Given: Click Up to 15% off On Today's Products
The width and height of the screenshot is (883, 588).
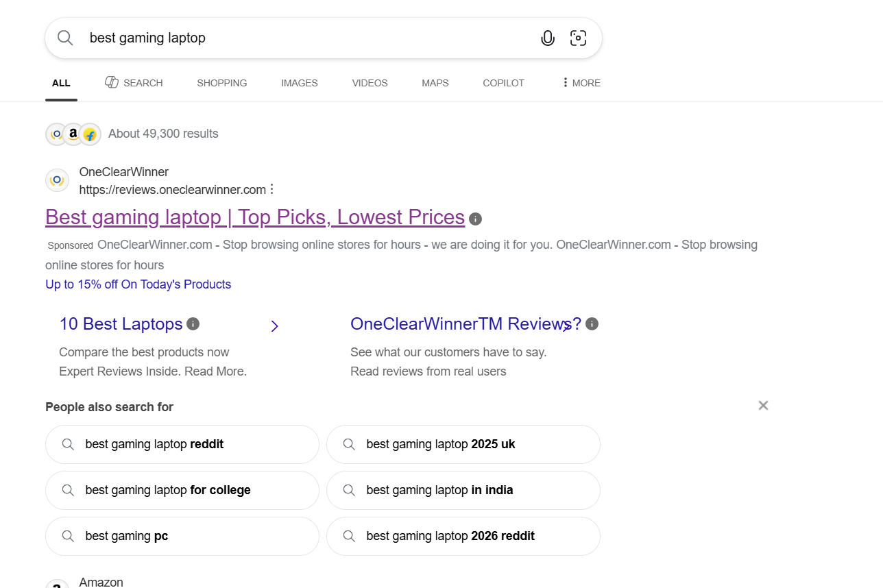Looking at the screenshot, I should coord(138,284).
